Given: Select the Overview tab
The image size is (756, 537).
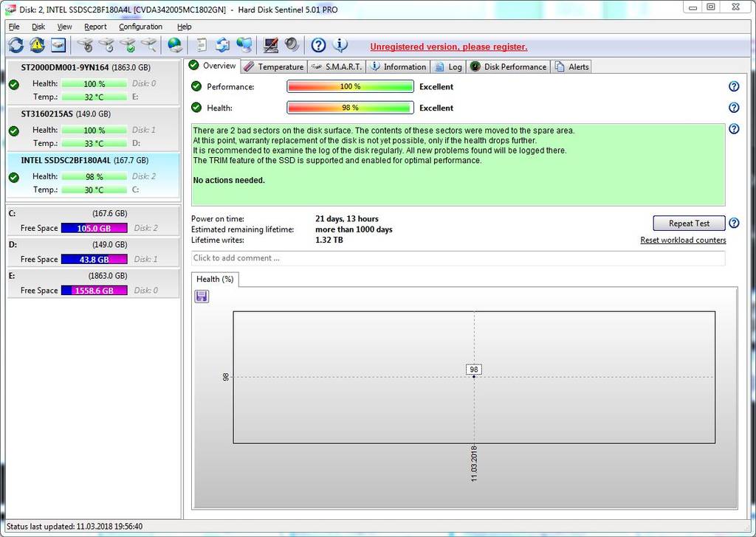Looking at the screenshot, I should [x=213, y=66].
